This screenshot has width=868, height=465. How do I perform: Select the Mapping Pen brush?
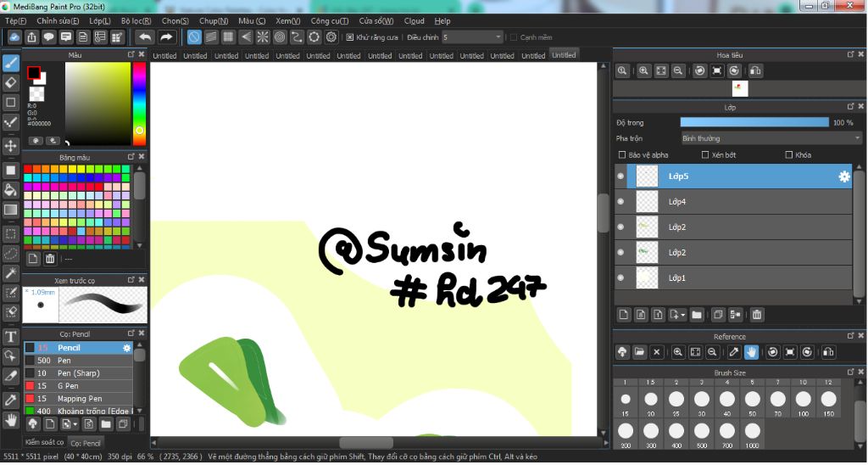pos(78,399)
